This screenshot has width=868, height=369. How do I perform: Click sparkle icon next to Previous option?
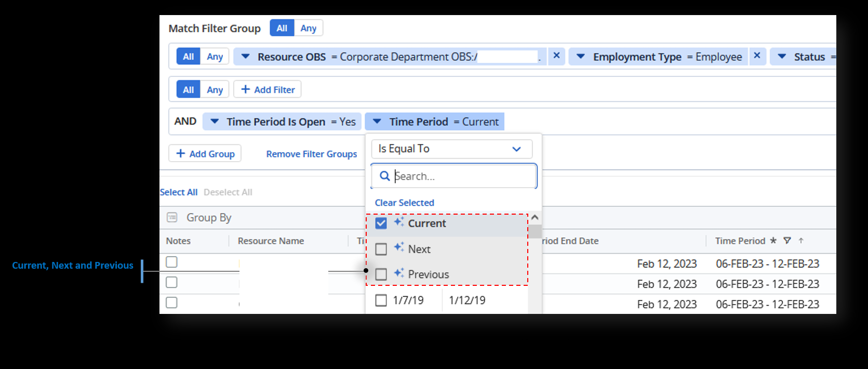click(399, 272)
